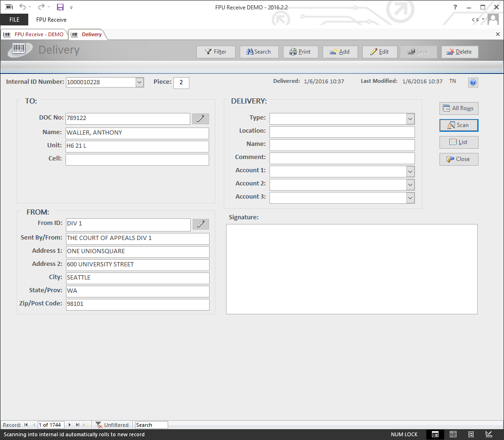Open the Account 3 dropdown list

[410, 198]
